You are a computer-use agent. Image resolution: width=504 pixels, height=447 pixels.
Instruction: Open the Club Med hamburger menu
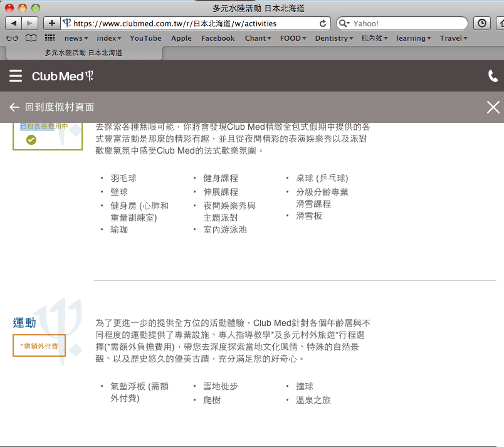(x=16, y=76)
